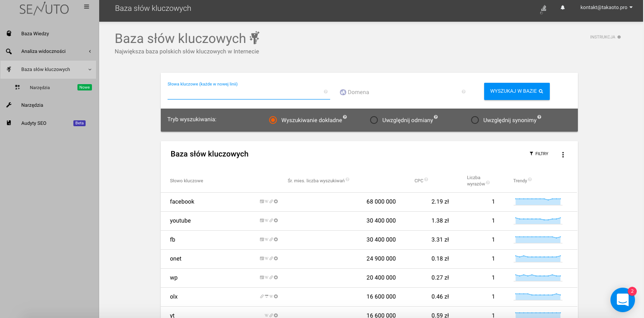Click the magnifier icon beside Analiza widoczności

coord(9,52)
